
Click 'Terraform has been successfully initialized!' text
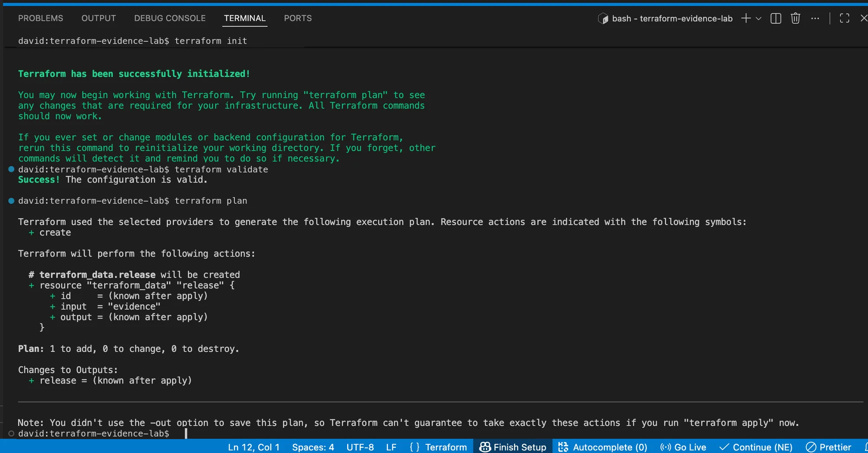(x=134, y=74)
